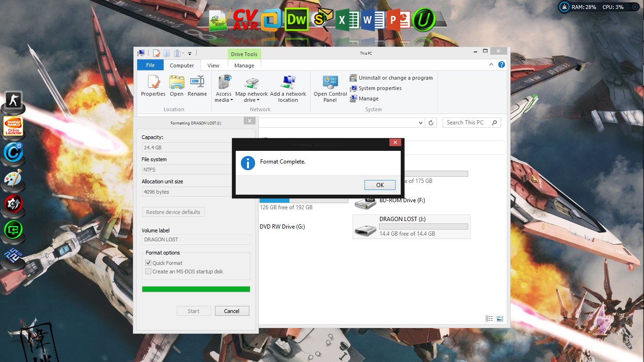
Task: Open Microsoft Word from the dock
Action: tap(373, 20)
